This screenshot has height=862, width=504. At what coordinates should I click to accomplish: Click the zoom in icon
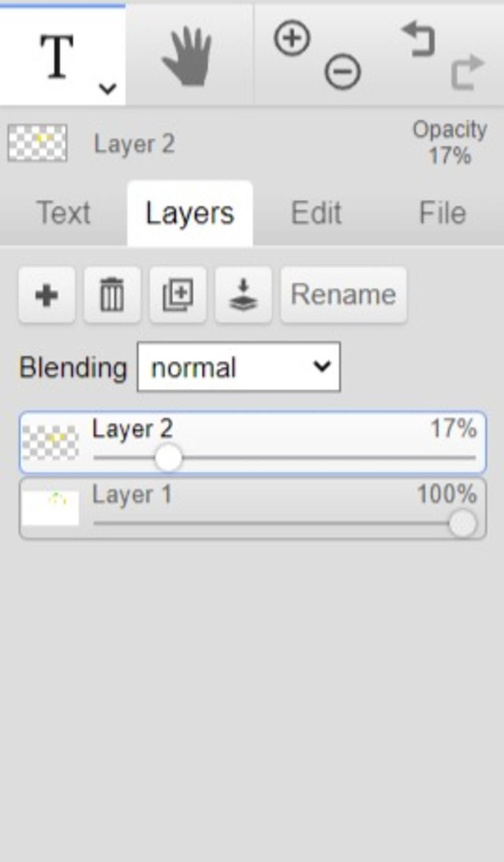coord(292,38)
